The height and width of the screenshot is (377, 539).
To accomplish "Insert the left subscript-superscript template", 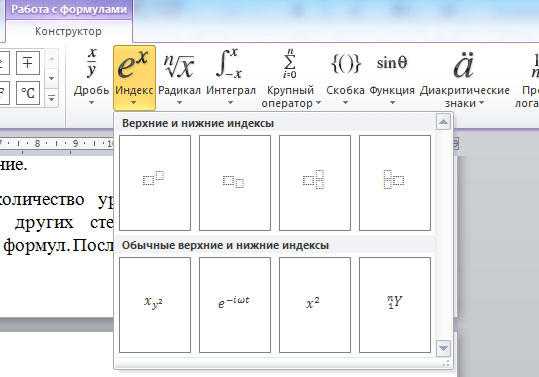I will (x=395, y=182).
